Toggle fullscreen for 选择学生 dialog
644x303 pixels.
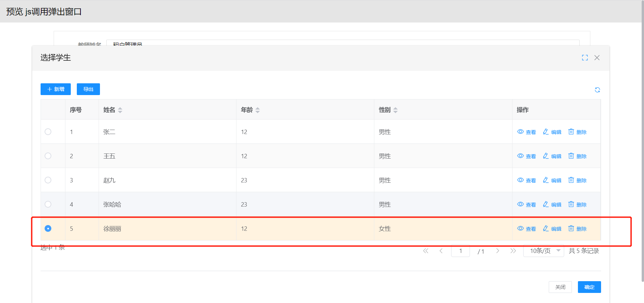tap(585, 58)
